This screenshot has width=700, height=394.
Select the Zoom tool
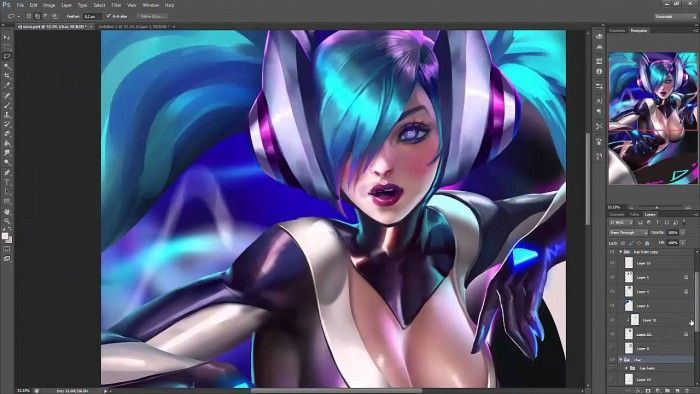pyautogui.click(x=7, y=220)
